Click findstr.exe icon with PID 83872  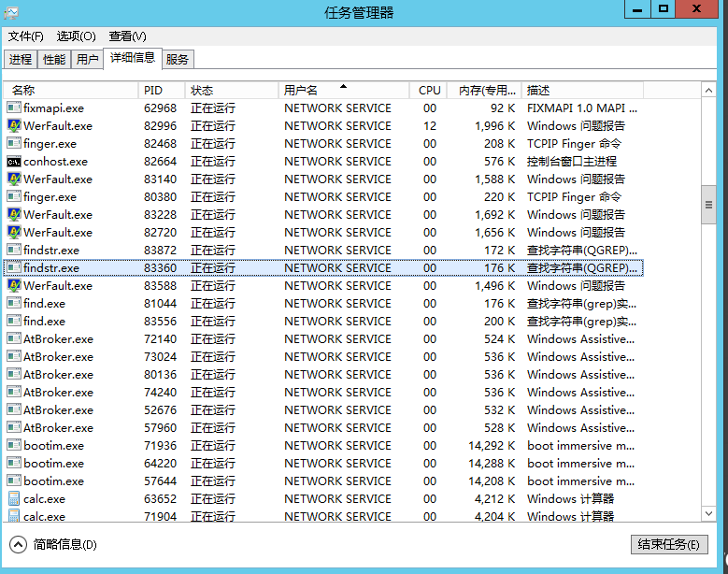(14, 250)
